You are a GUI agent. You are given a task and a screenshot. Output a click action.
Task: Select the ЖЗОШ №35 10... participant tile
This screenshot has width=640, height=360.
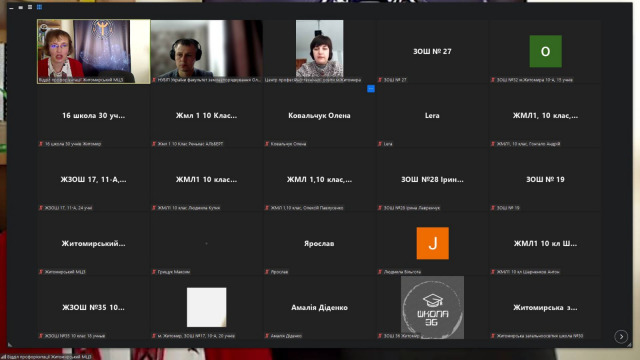click(x=93, y=307)
